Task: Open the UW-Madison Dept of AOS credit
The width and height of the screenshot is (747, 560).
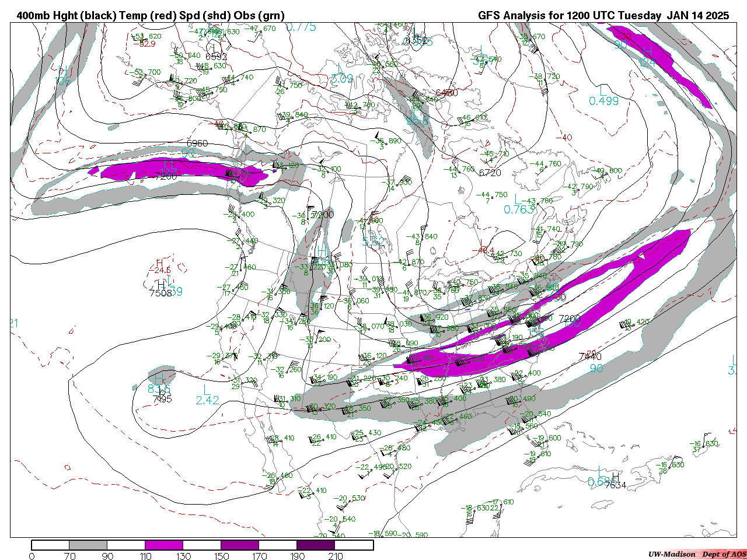Action: click(x=697, y=554)
